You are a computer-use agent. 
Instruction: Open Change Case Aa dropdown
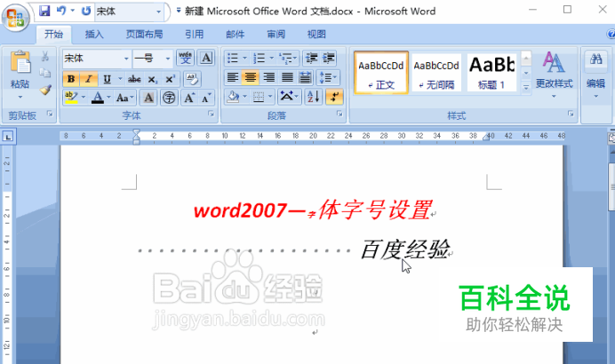click(x=125, y=98)
